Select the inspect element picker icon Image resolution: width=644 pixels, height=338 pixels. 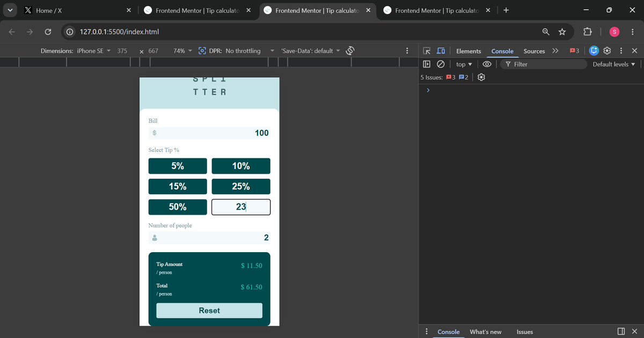tap(427, 51)
